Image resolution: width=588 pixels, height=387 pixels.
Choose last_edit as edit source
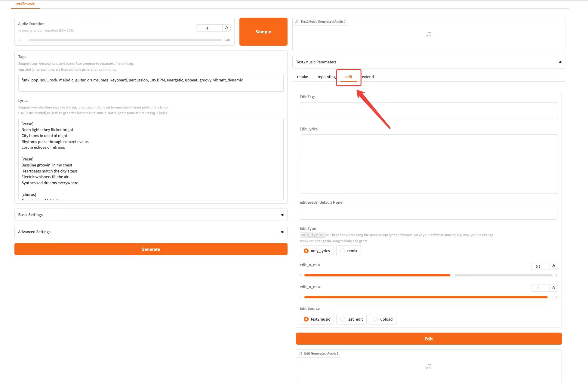click(x=343, y=319)
